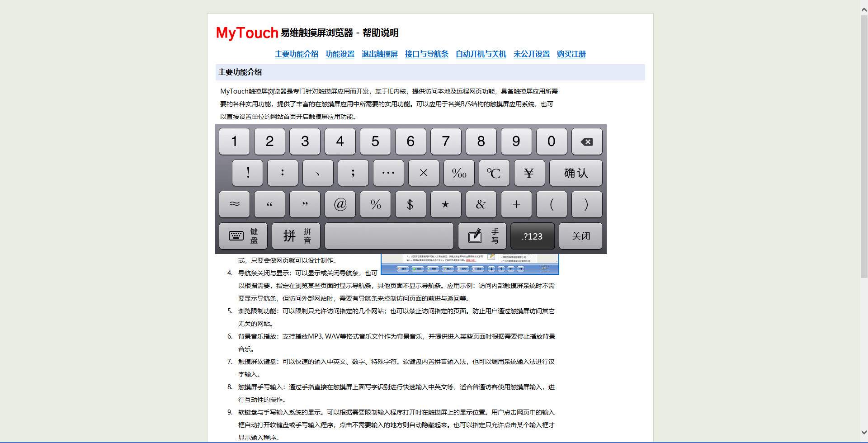This screenshot has width=868, height=443.
Task: Switch to pinyin (拼音) input mode
Action: coord(296,236)
